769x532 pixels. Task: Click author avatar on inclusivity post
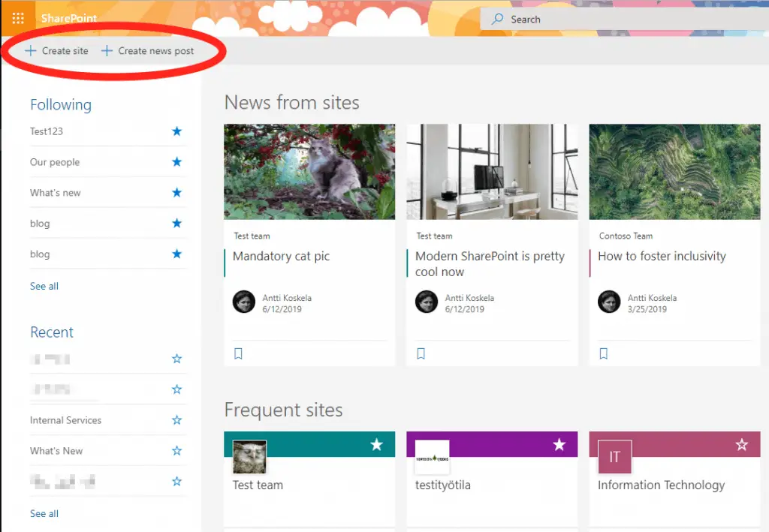coord(609,302)
